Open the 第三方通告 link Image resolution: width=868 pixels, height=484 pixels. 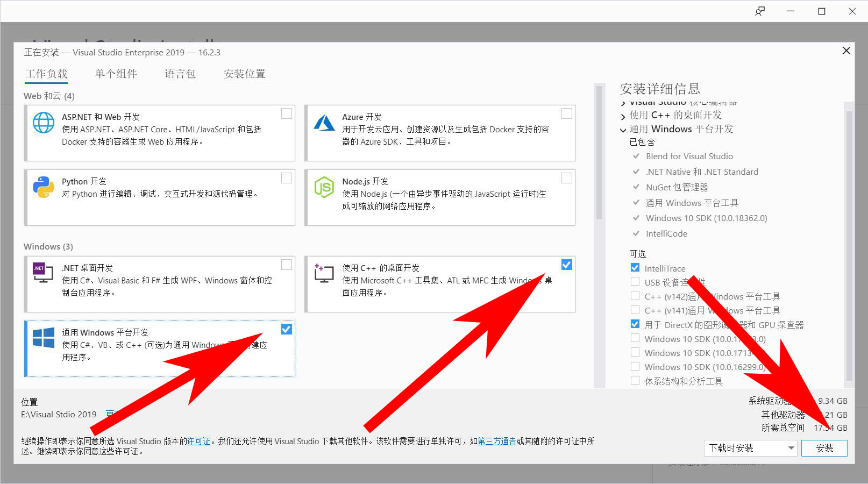click(x=497, y=441)
